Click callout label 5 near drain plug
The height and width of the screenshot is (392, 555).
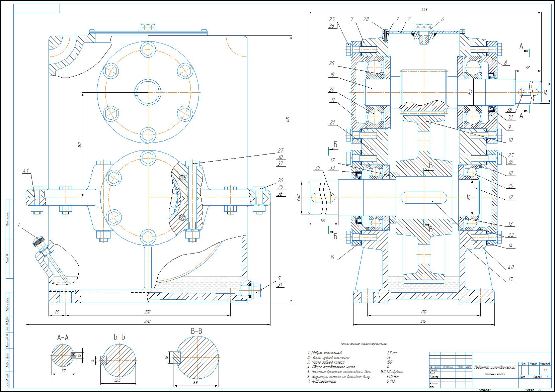click(x=279, y=278)
